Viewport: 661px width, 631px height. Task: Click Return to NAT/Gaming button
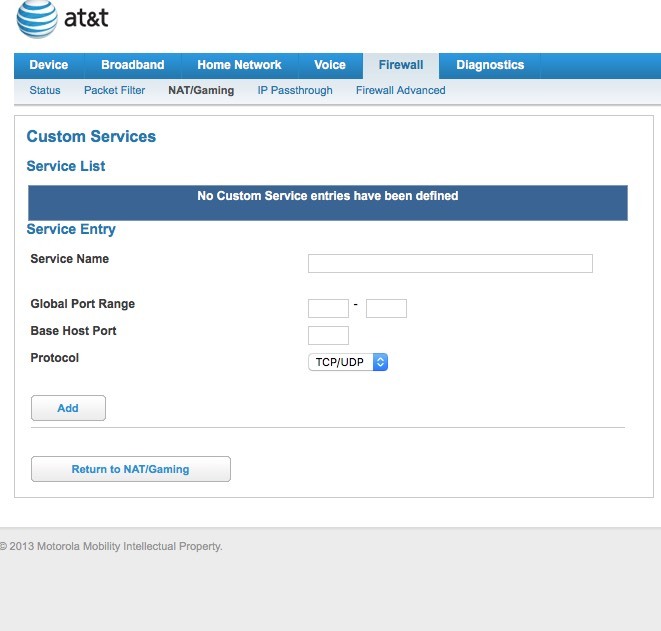(x=131, y=469)
